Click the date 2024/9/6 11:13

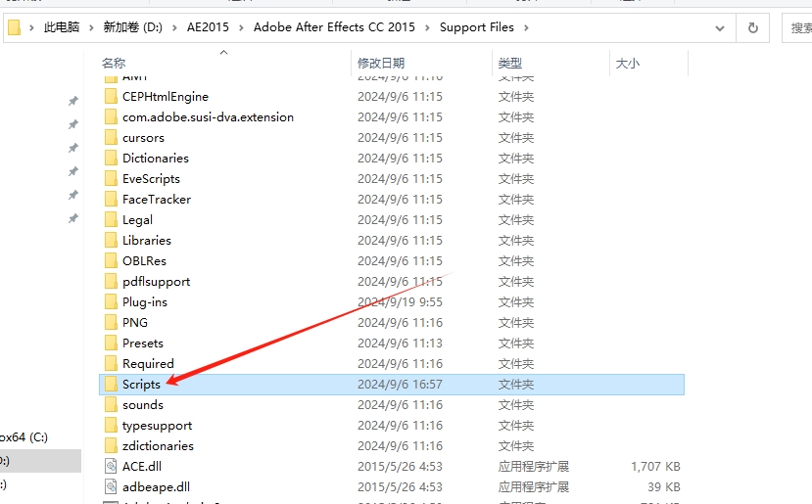(x=400, y=344)
